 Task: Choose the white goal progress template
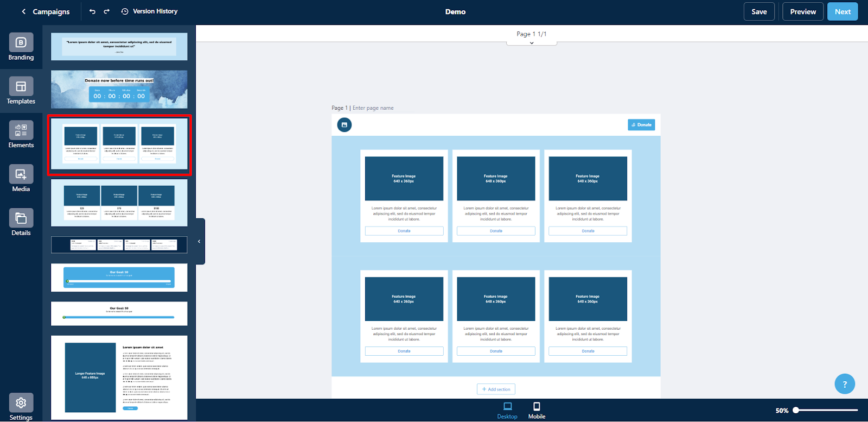click(x=119, y=314)
